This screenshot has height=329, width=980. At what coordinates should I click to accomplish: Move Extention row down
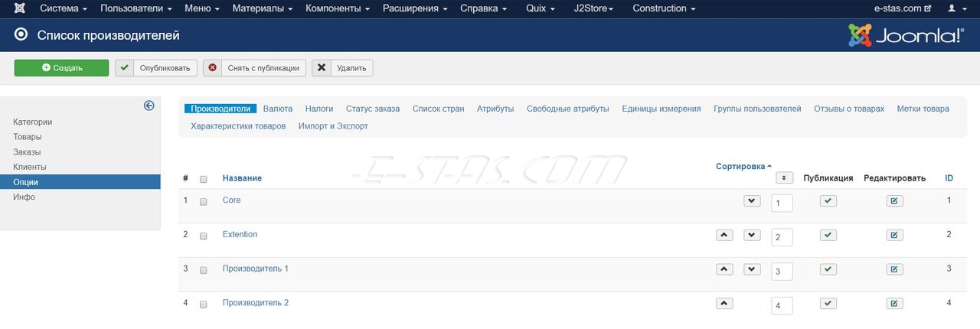753,235
